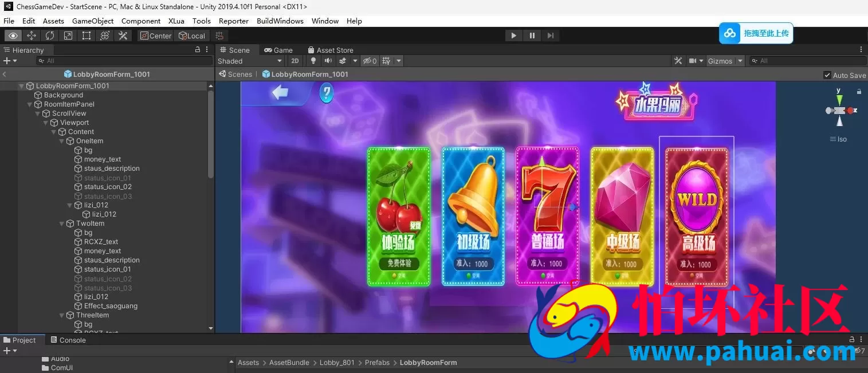
Task: Toggle the Auto Save checkbox
Action: click(x=827, y=75)
